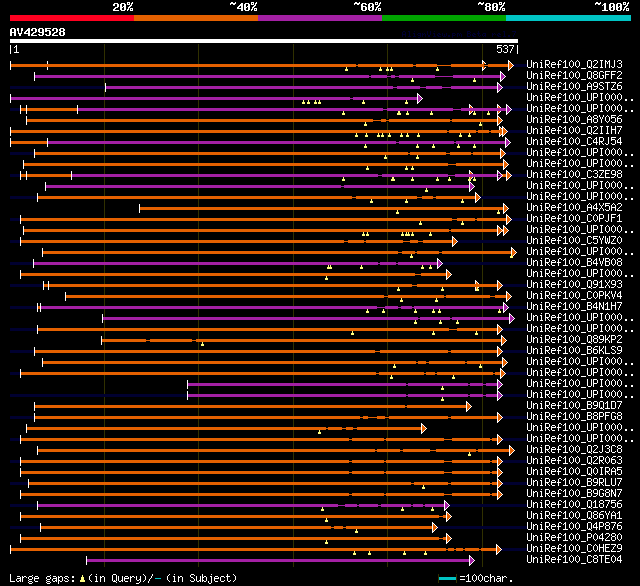Select the UniRef100_Q18756 label
640x586 pixels.
(574, 505)
